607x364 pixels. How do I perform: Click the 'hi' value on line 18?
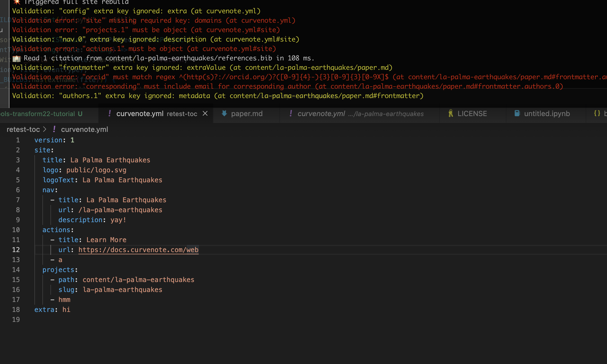[66, 310]
